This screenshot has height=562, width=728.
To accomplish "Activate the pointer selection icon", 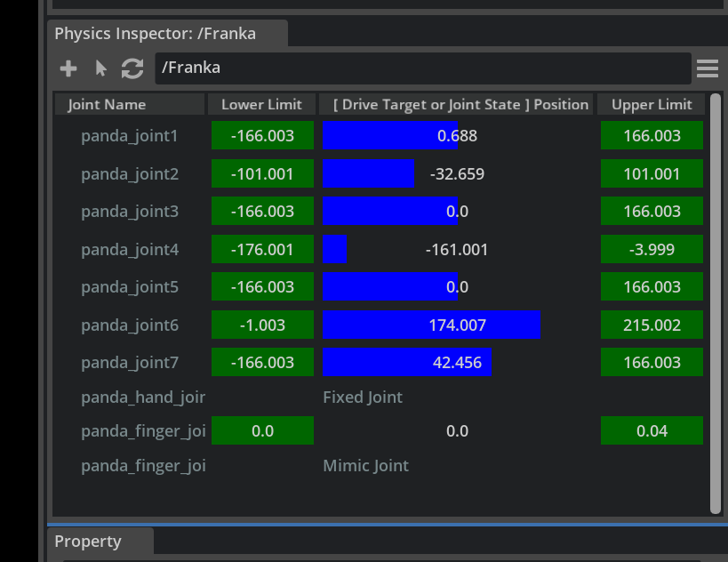I will 100,68.
